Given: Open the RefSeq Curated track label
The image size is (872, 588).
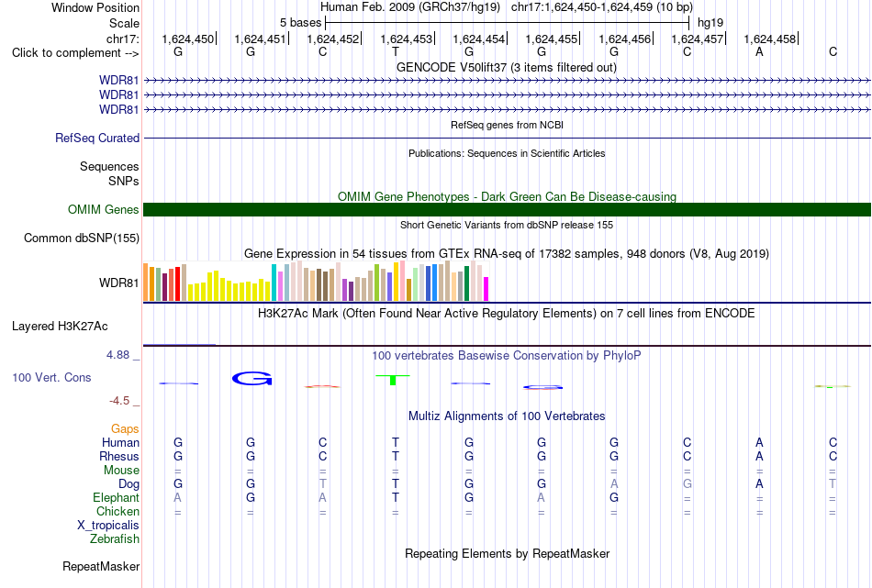Looking at the screenshot, I should (x=97, y=138).
